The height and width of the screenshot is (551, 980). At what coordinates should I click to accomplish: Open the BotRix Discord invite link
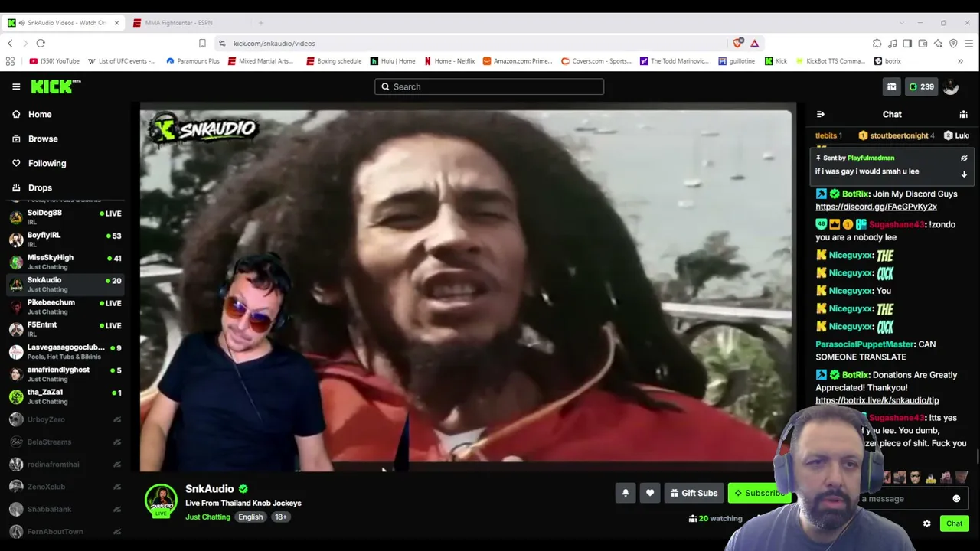[x=876, y=207]
